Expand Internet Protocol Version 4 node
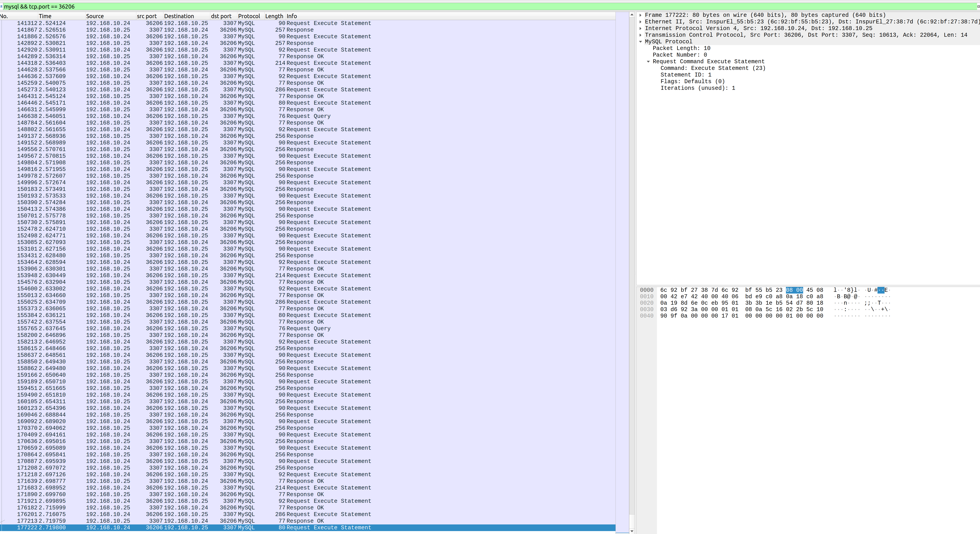The width and height of the screenshot is (980, 534). (641, 28)
